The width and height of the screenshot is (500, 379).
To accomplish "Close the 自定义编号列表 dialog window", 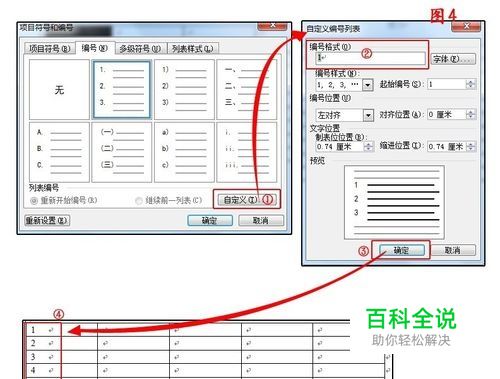I will 466,26.
